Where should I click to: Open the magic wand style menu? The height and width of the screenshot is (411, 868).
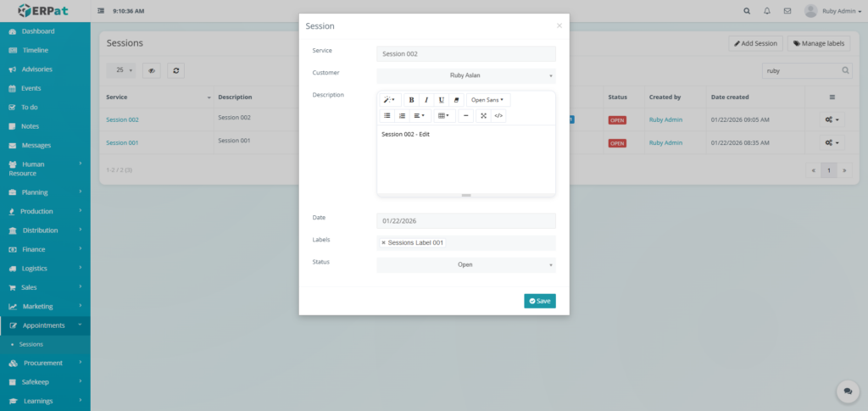pos(390,100)
